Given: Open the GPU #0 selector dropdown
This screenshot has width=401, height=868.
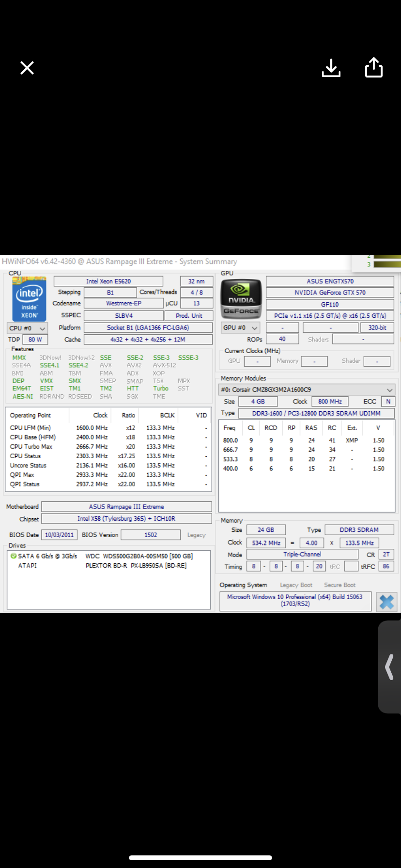Looking at the screenshot, I should 241,328.
